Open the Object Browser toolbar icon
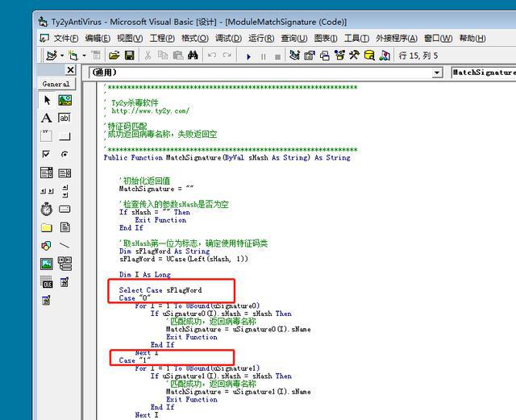Screen dimensions: 516x420 [x=339, y=56]
